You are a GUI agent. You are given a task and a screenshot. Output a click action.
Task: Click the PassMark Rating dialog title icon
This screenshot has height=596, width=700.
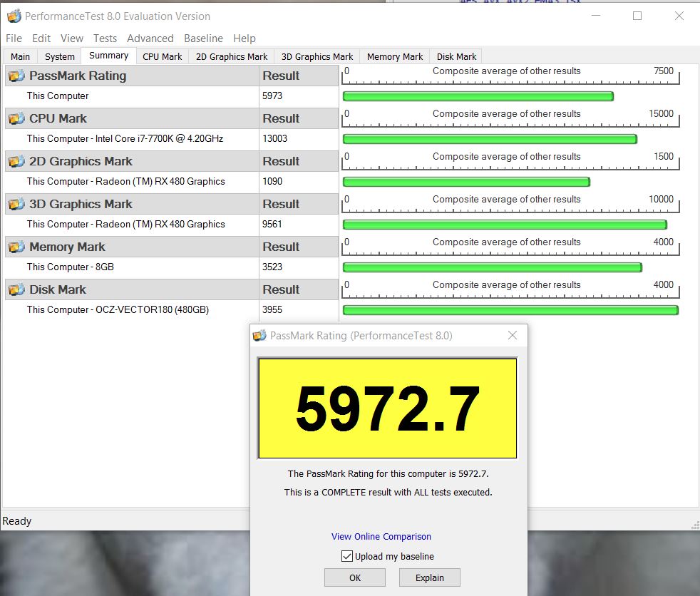(x=260, y=336)
